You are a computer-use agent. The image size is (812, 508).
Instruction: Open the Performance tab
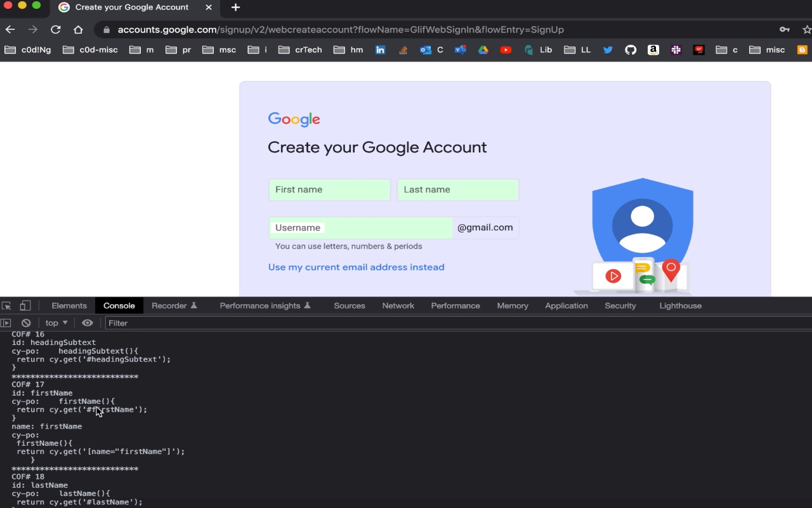pos(455,305)
